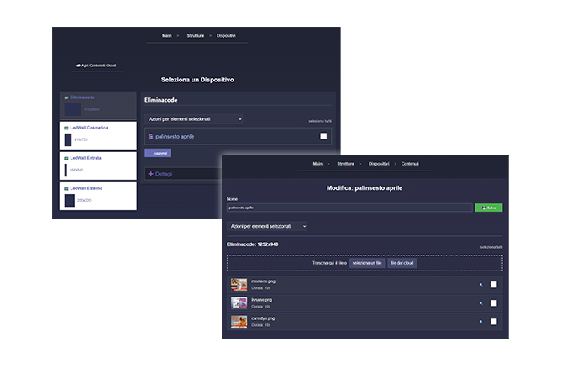Screen dimensions: 588x368
Task: Click green device icon beside Eliminacode
Action: 66,97
